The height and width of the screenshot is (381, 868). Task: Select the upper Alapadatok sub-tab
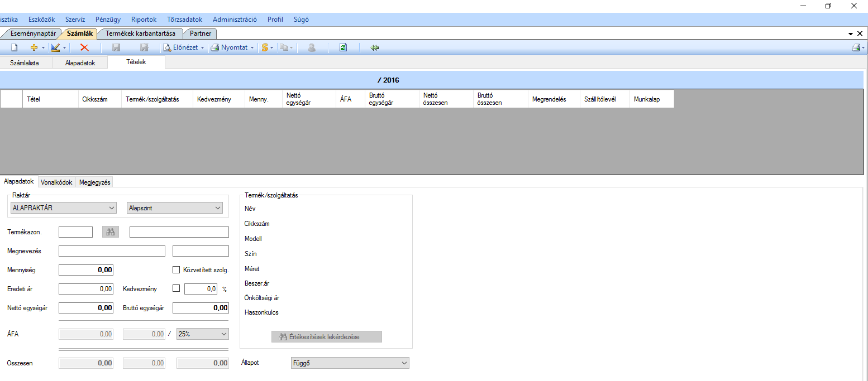(x=80, y=63)
